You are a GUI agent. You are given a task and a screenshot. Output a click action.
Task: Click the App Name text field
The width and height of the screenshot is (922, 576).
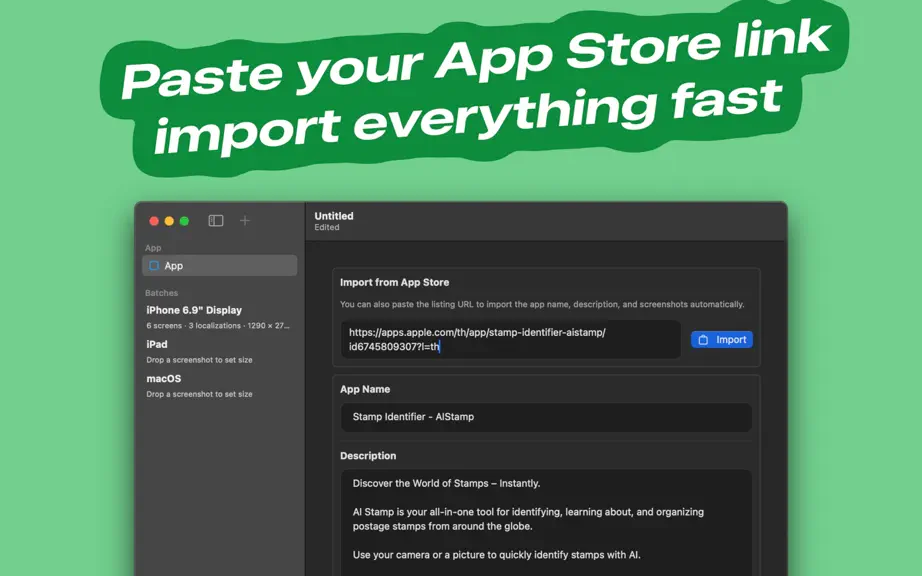click(546, 417)
